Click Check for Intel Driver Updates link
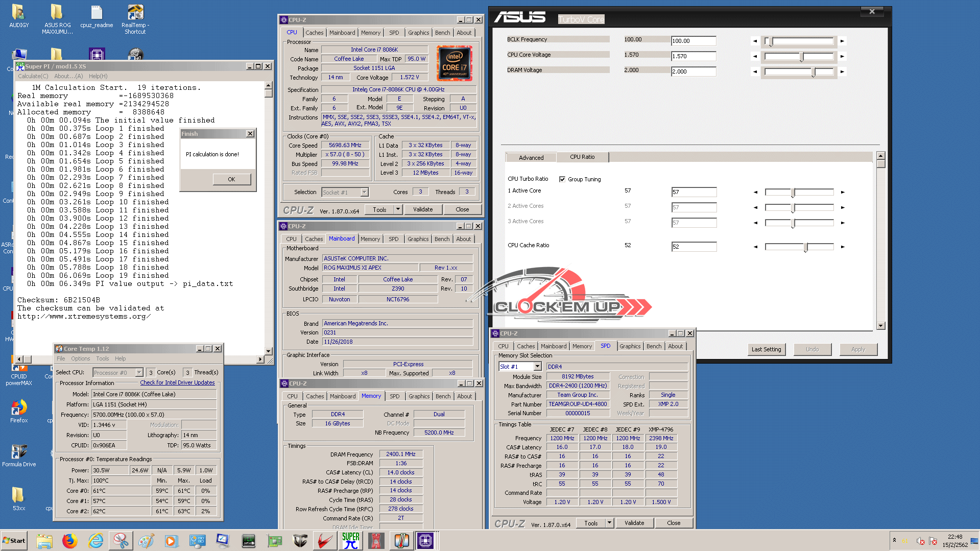The width and height of the screenshot is (980, 551). click(x=177, y=383)
